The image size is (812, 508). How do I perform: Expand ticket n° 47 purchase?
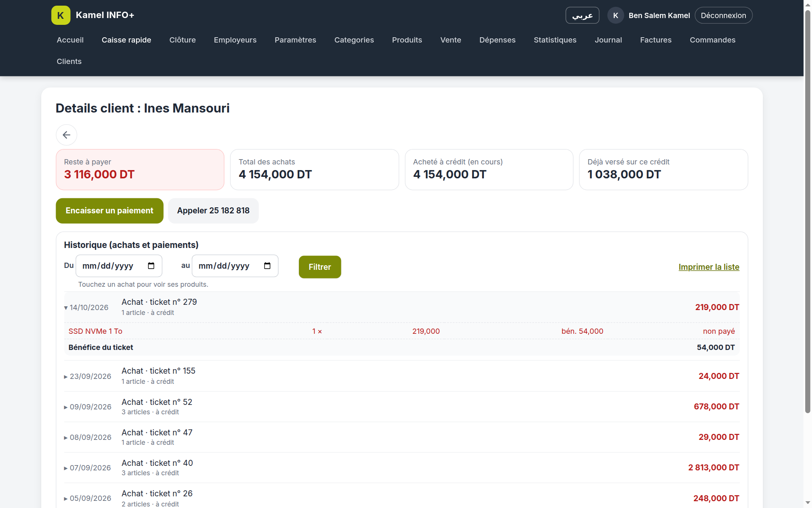(x=401, y=437)
